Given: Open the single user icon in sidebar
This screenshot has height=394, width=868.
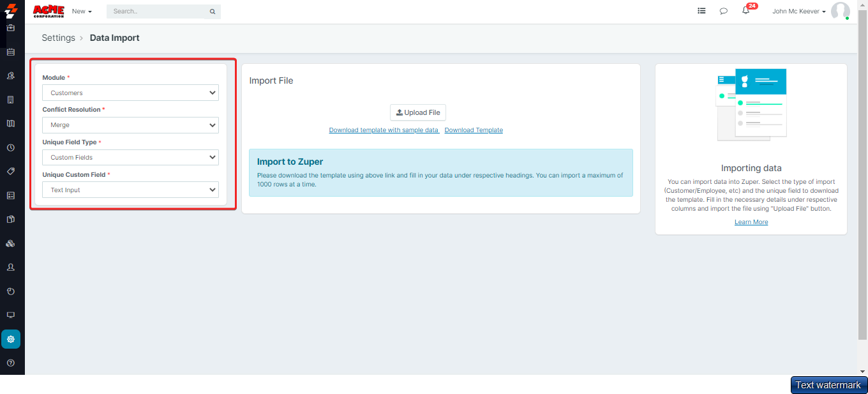Looking at the screenshot, I should (x=11, y=267).
